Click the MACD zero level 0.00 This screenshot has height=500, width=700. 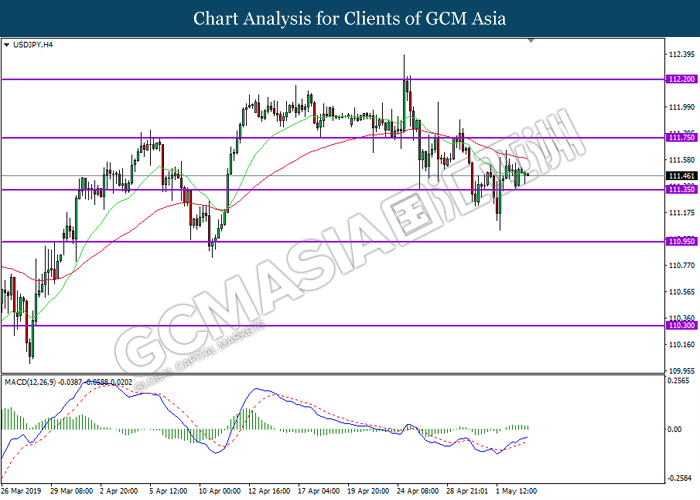(674, 429)
